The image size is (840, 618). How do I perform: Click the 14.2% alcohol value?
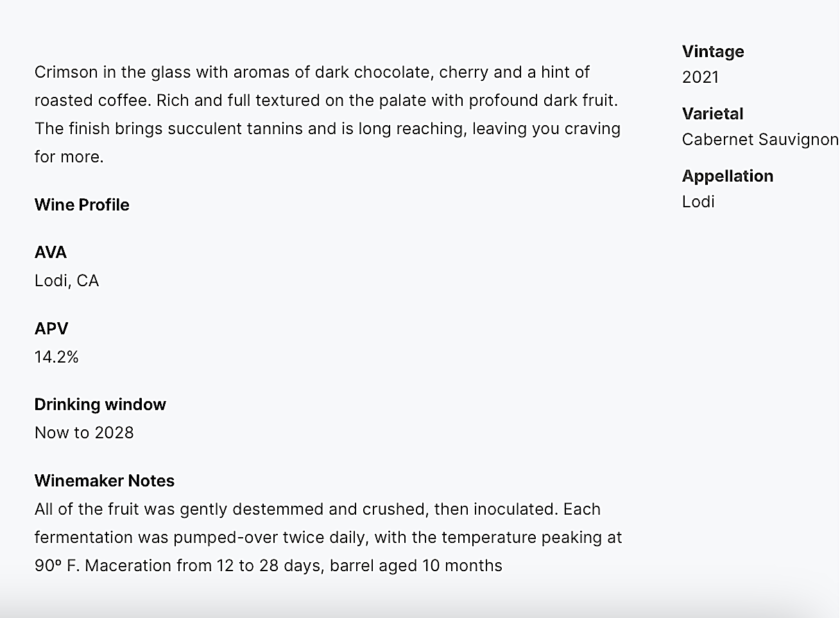[x=56, y=357]
